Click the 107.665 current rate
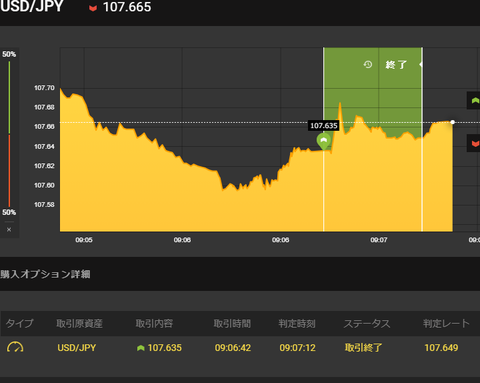The height and width of the screenshot is (383, 480). pyautogui.click(x=127, y=7)
